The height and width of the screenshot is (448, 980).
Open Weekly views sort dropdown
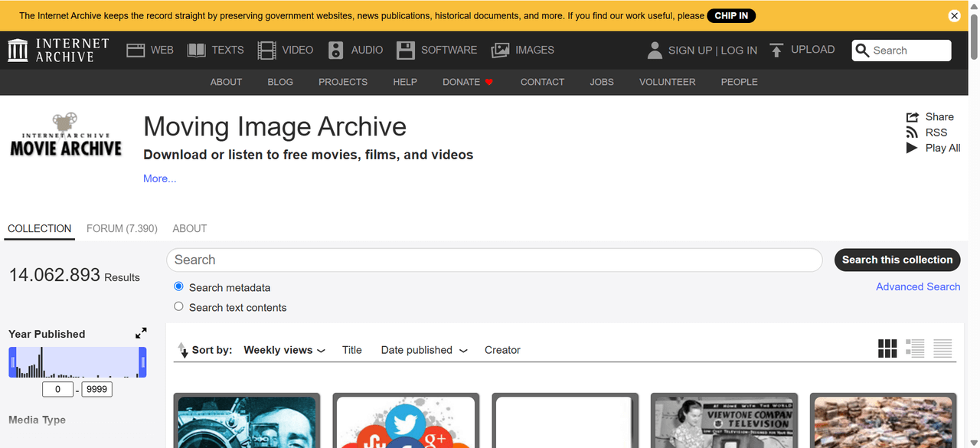tap(284, 350)
